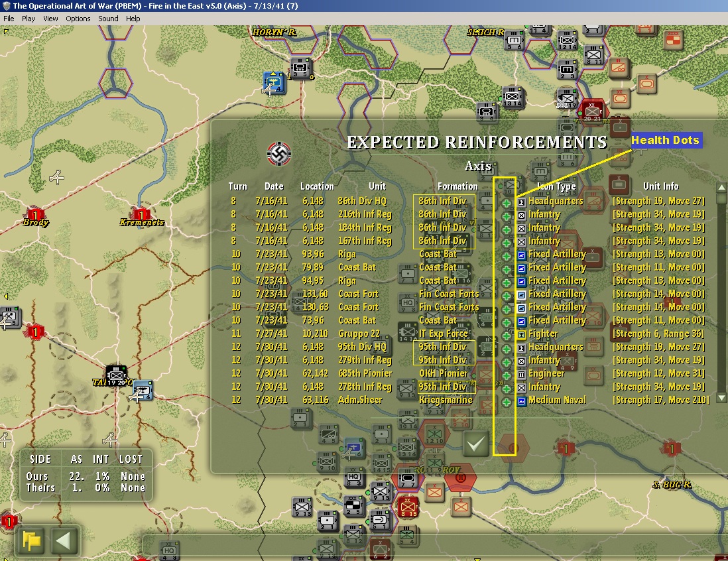The height and width of the screenshot is (561, 728).
Task: Open the File menu
Action: (x=9, y=19)
